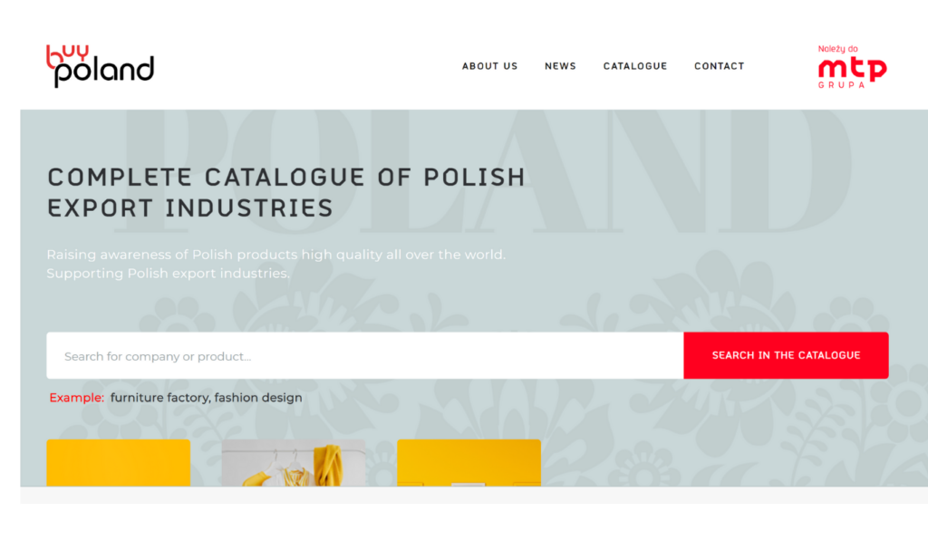Click the Supporting Polish export industries line
Screen dimensions: 928x560
click(169, 274)
